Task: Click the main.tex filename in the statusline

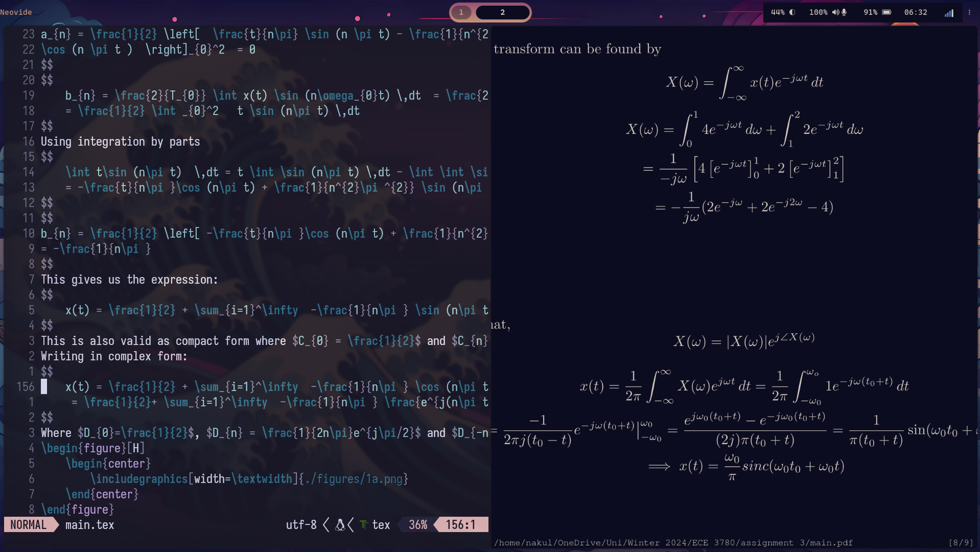Action: click(89, 525)
